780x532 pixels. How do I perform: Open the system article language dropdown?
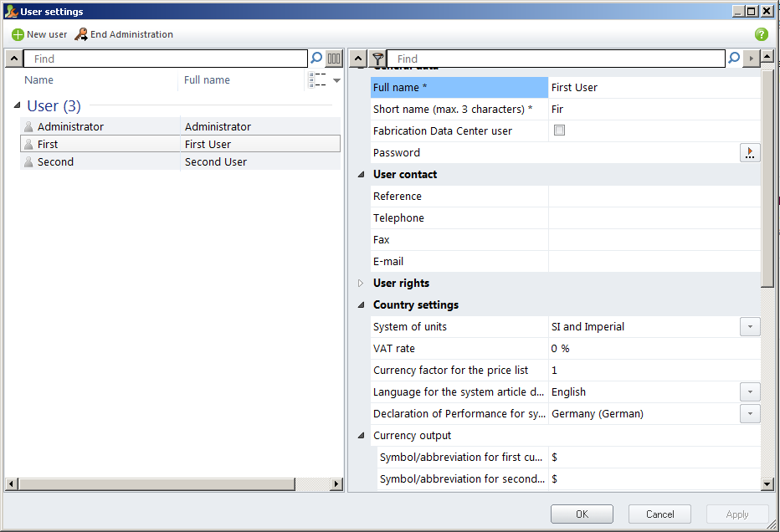pos(750,391)
